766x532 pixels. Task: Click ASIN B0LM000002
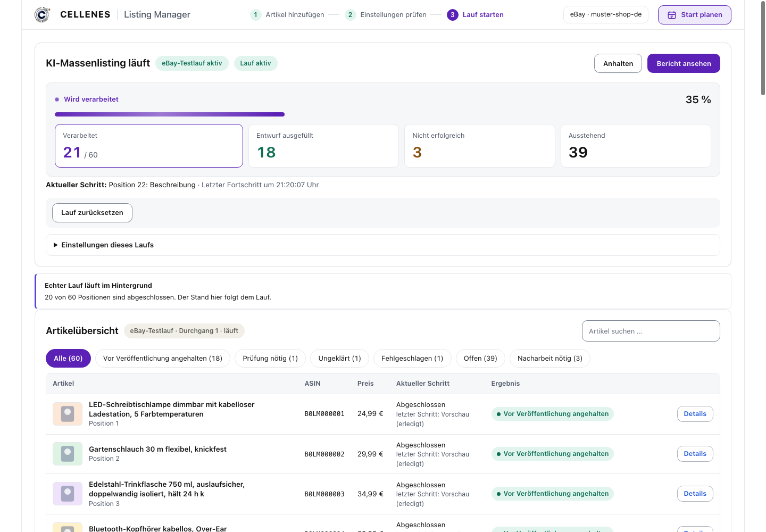[324, 454]
